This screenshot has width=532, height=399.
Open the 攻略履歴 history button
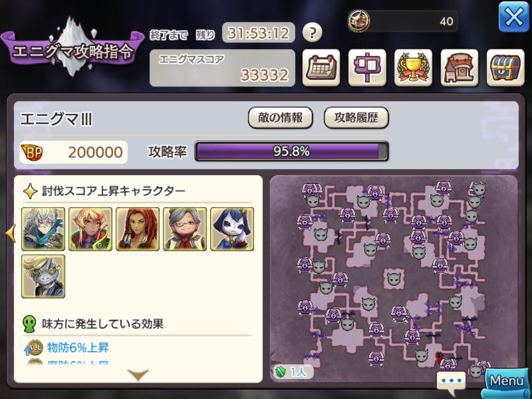356,118
